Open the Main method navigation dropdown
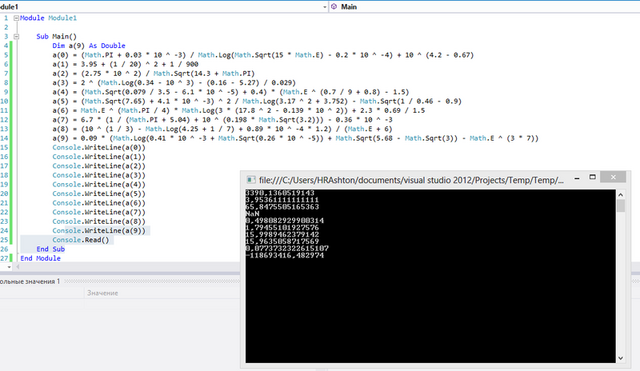 tap(485, 7)
